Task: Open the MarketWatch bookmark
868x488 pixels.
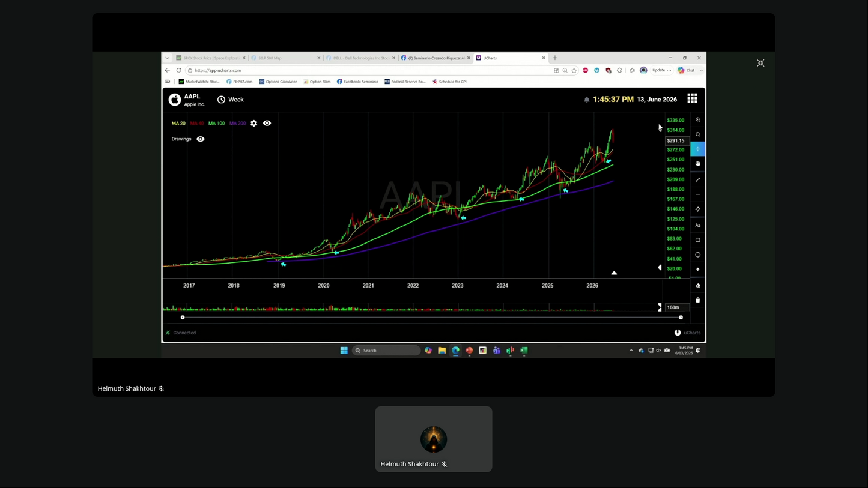Action: click(199, 82)
